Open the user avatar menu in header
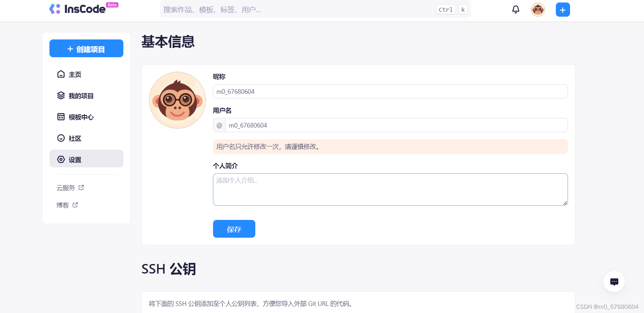The width and height of the screenshot is (644, 313). point(538,10)
